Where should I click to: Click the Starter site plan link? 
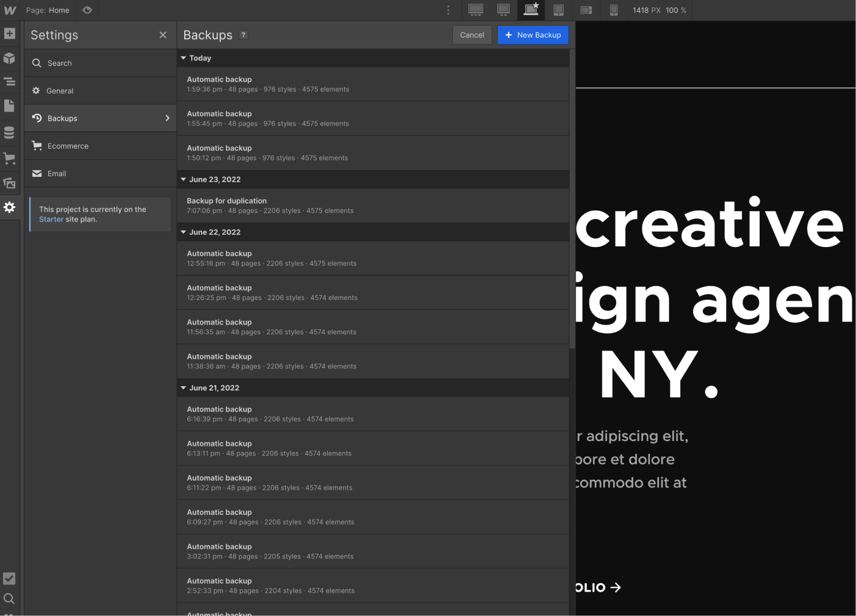51,220
